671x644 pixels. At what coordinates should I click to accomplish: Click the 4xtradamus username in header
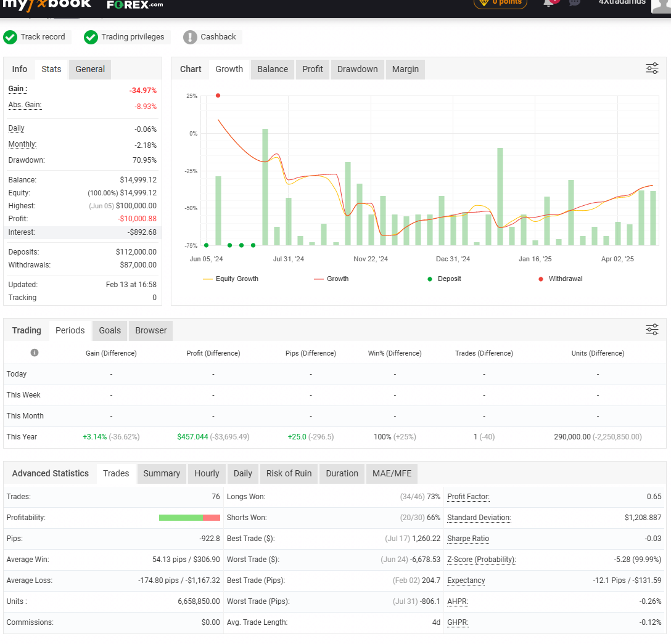click(x=622, y=2)
